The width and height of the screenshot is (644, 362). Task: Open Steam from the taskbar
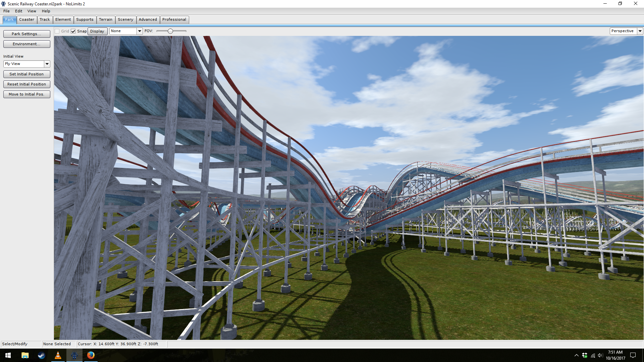pos(41,355)
